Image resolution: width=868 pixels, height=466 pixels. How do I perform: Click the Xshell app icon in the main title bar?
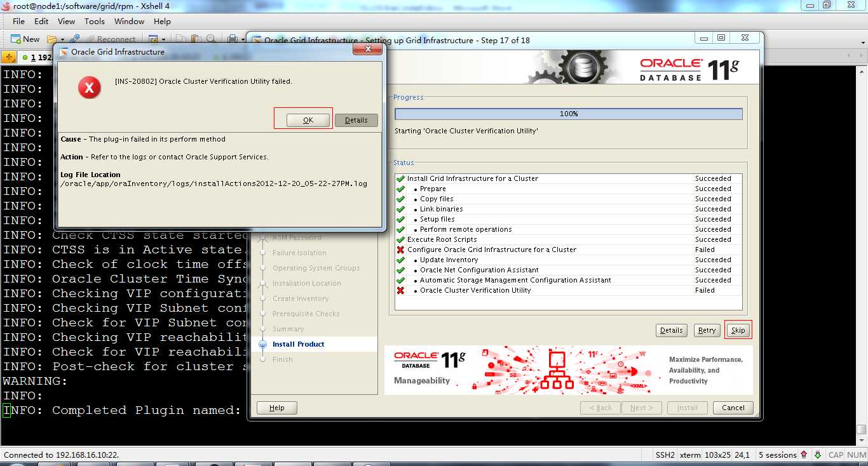(6, 6)
